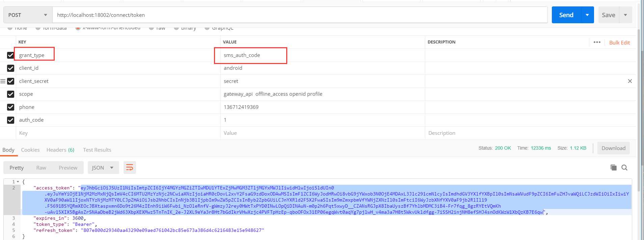Open the JSON format dropdown
The image size is (644, 240).
(103, 168)
